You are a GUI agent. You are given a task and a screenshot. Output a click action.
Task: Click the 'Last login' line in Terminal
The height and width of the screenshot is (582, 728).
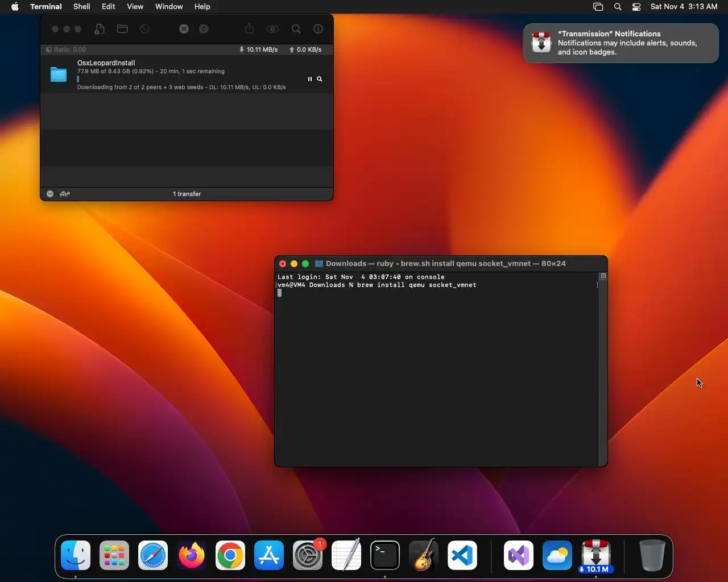[x=361, y=277]
